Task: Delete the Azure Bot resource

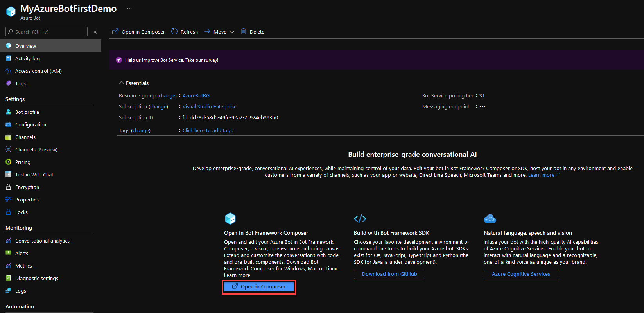Action: tap(253, 32)
